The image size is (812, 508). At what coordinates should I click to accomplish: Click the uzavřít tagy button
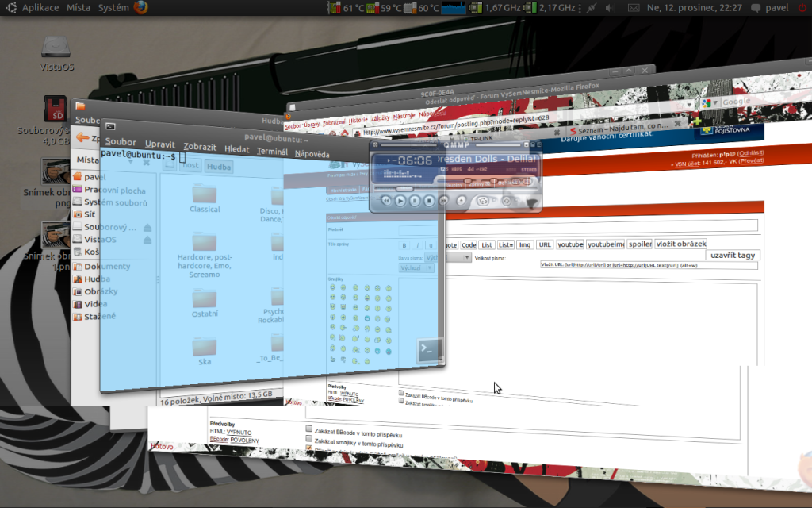pyautogui.click(x=733, y=255)
